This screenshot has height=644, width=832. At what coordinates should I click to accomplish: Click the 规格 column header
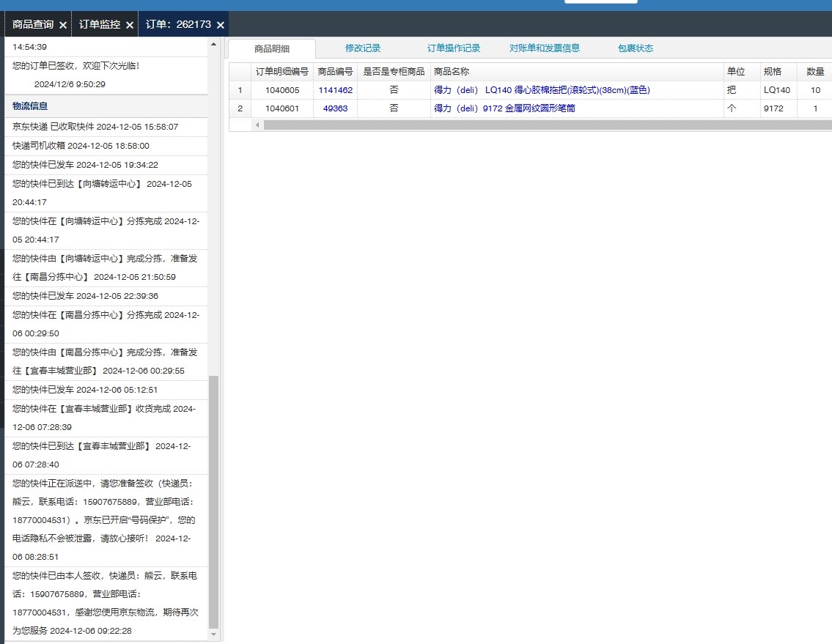click(x=778, y=72)
